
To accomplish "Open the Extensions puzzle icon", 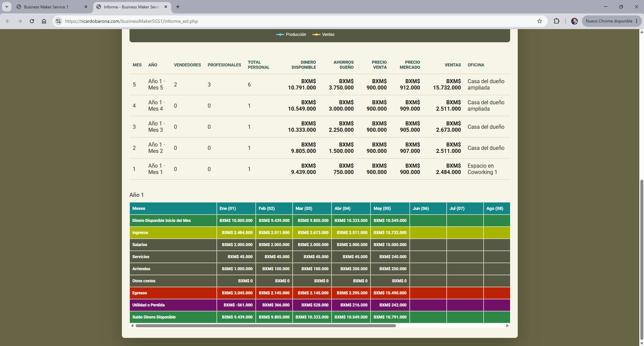I will tap(556, 21).
